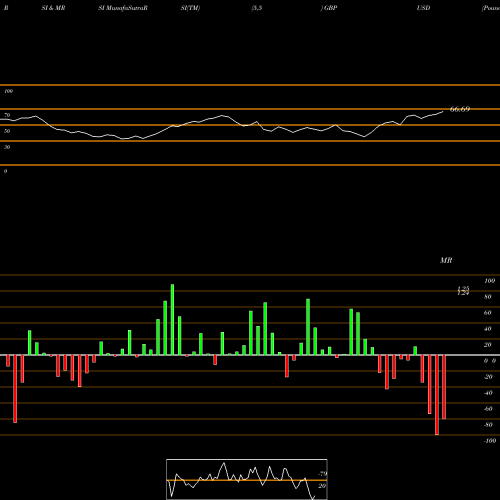Click the '(5,5' parameter text in header
This screenshot has height=500, width=500.
point(257,8)
